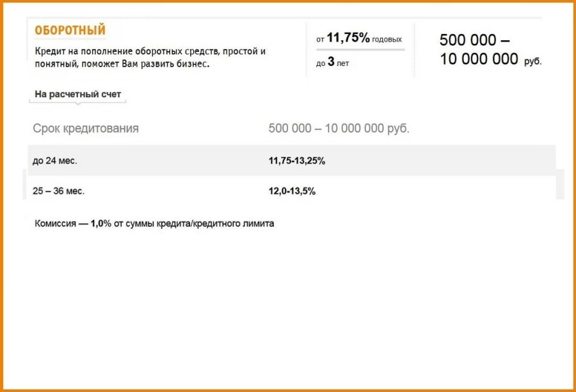Screen dimensions: 576x392
Task: Click the large "10 000 000" amount line
Action: pyautogui.click(x=479, y=59)
